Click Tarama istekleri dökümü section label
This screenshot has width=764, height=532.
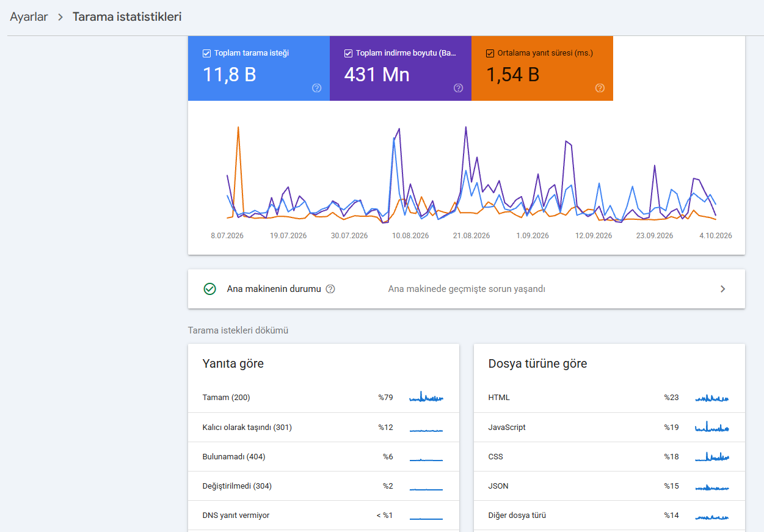(238, 330)
